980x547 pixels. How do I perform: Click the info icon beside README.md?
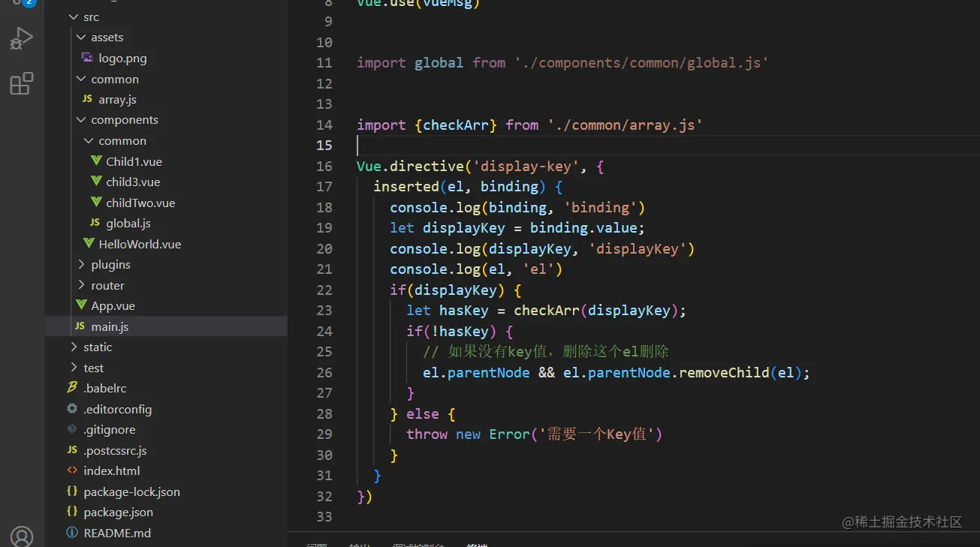tap(72, 533)
